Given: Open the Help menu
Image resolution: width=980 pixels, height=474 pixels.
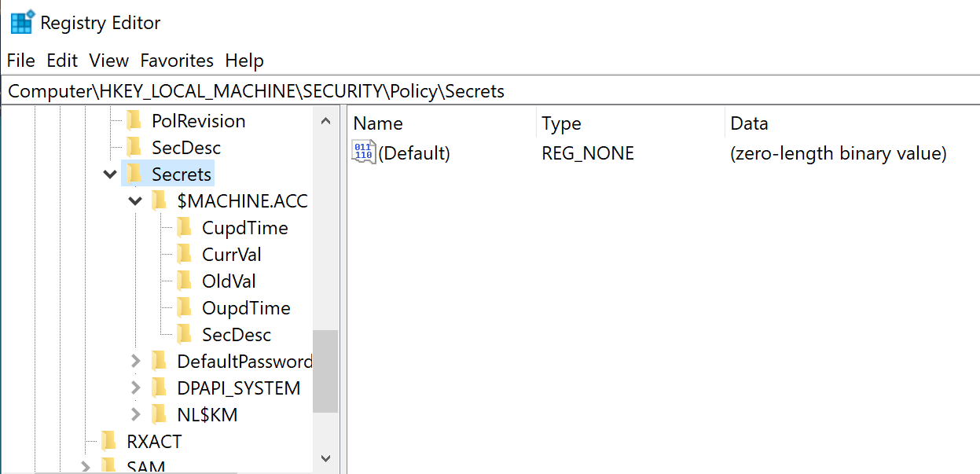Looking at the screenshot, I should 244,61.
